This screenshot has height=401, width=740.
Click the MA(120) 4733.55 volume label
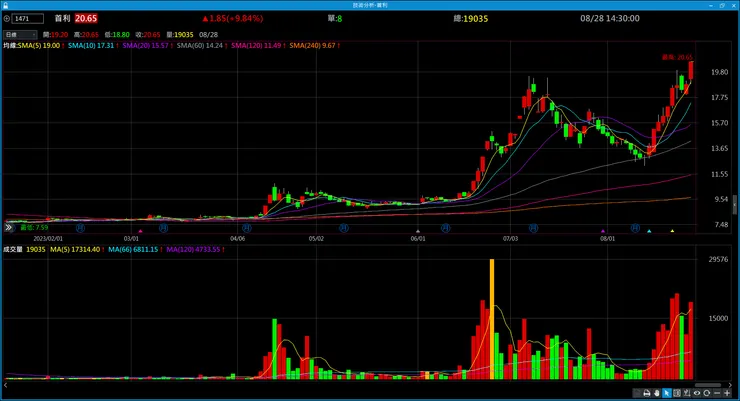pos(195,249)
